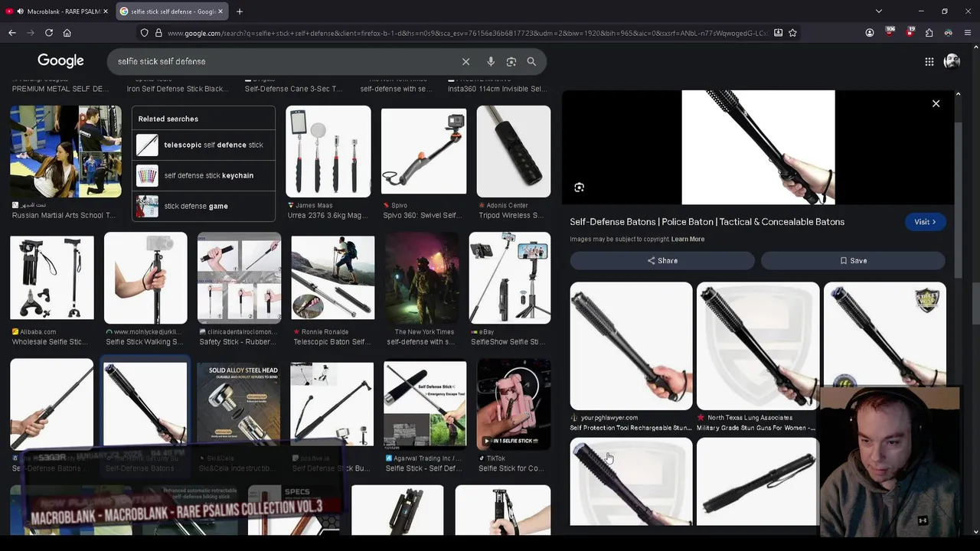The width and height of the screenshot is (980, 551).
Task: Open the Learn More copyright link
Action: coord(688,239)
